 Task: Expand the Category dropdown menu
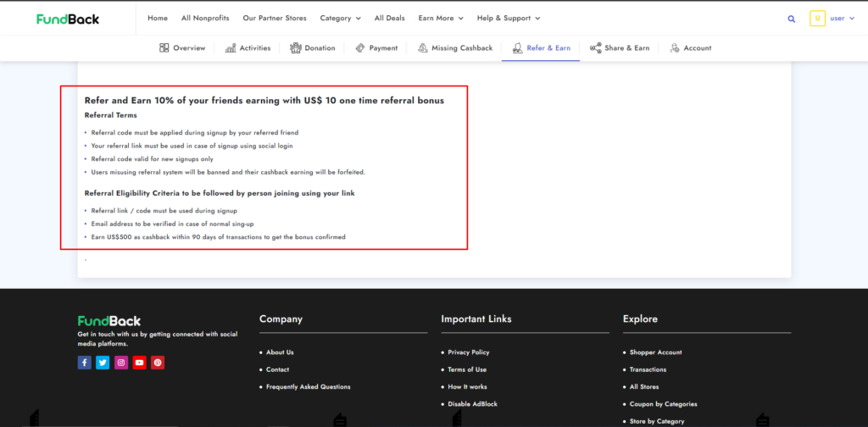[340, 18]
